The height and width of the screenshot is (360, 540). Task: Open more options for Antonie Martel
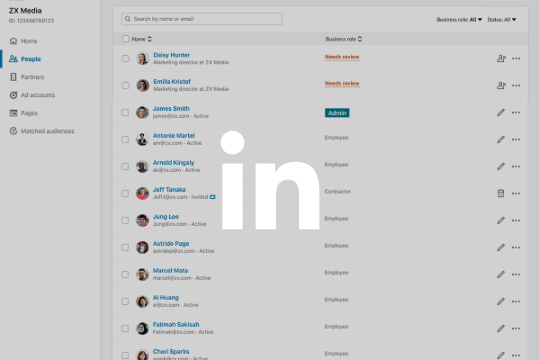click(x=516, y=140)
